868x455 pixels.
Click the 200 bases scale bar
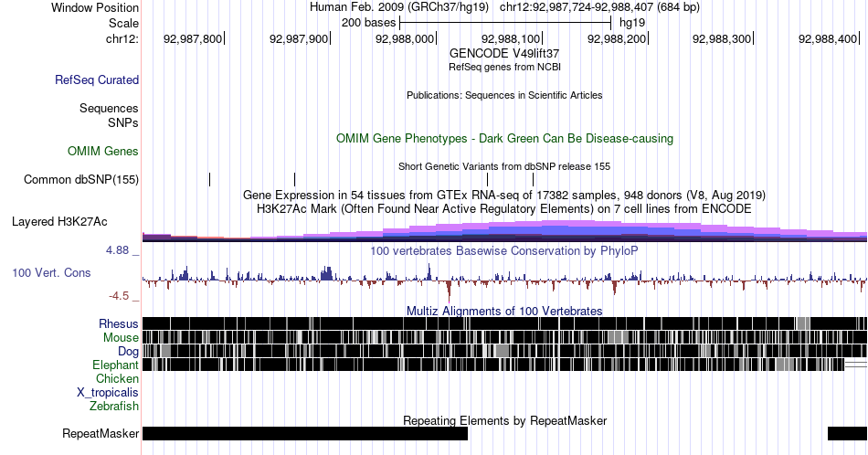point(505,23)
